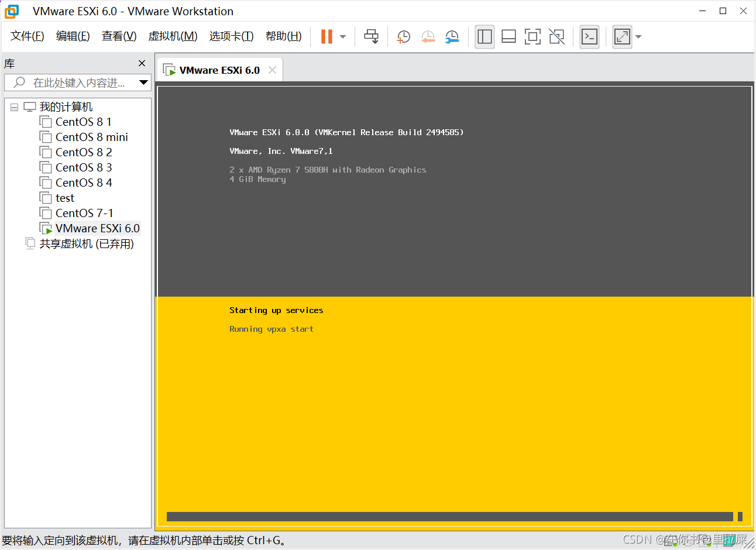Collapse the 我的计算机 tree node
756x550 pixels.
[x=14, y=107]
